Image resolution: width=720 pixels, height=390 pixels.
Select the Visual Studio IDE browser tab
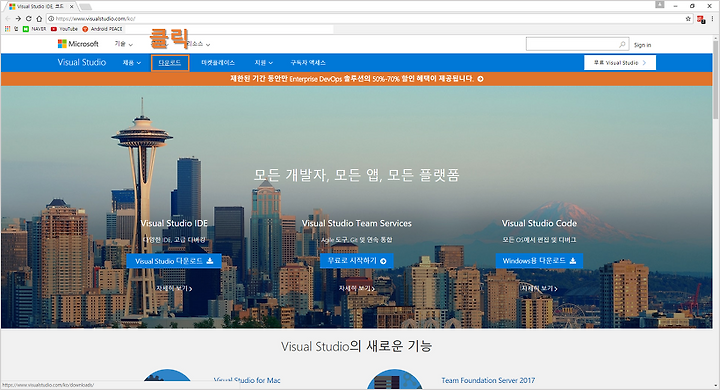(x=40, y=6)
